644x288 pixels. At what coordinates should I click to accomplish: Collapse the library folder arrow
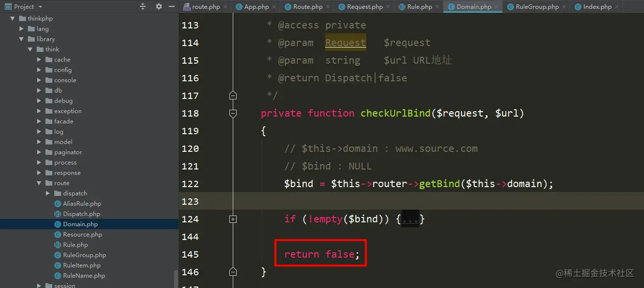(x=22, y=39)
